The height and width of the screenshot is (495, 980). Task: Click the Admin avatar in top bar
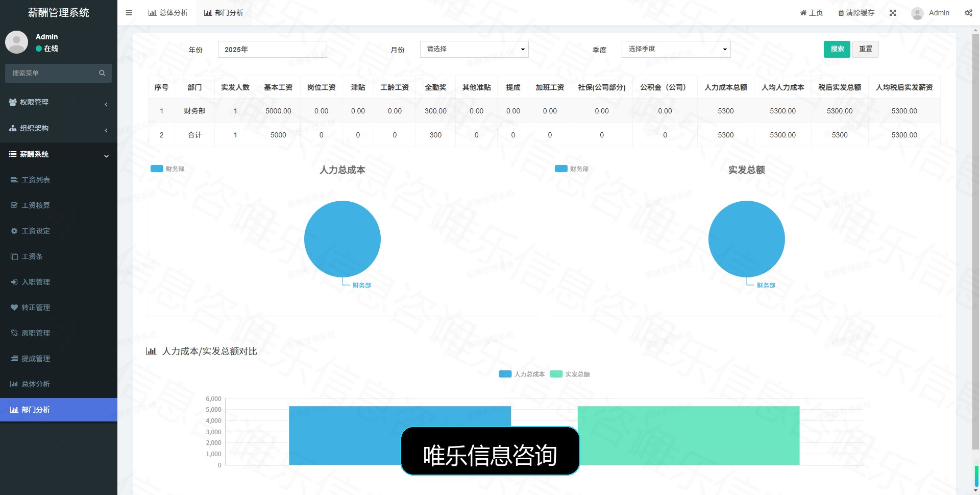(917, 13)
